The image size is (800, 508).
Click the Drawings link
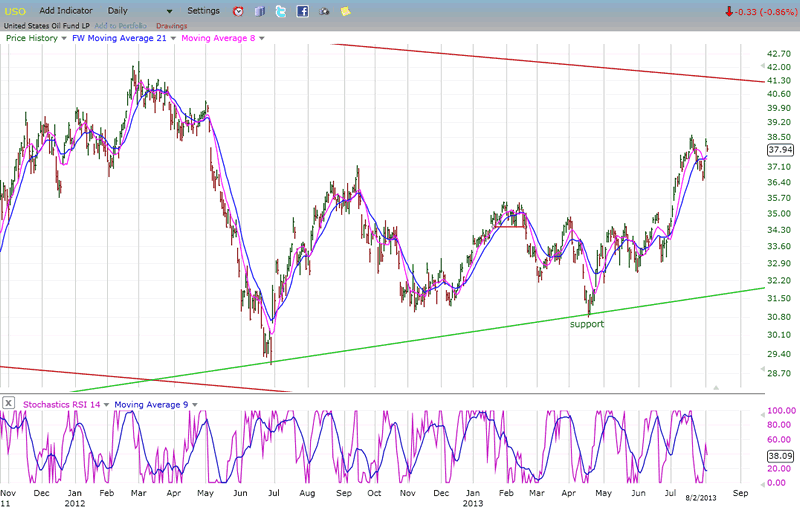[171, 25]
